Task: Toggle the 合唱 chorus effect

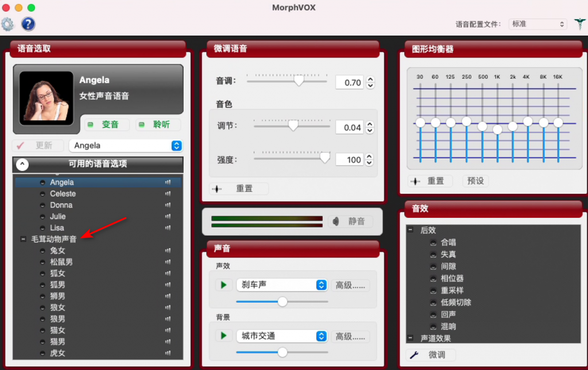Action: coord(433,243)
